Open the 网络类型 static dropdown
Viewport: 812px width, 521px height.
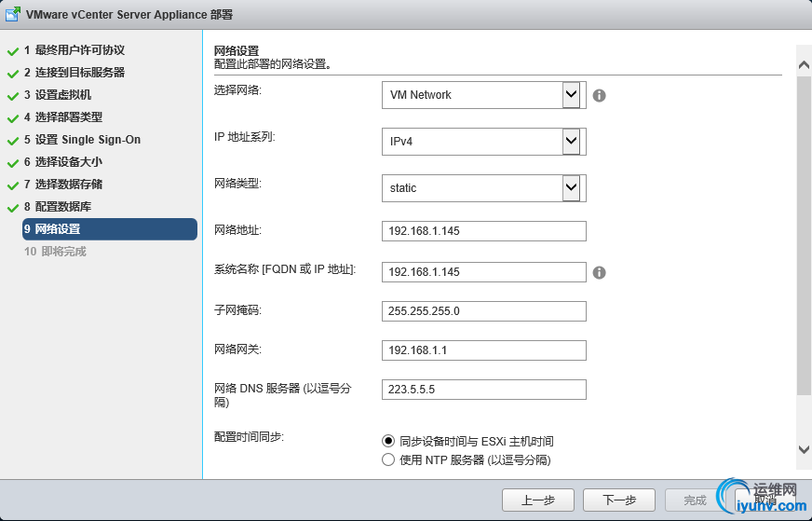[483, 187]
